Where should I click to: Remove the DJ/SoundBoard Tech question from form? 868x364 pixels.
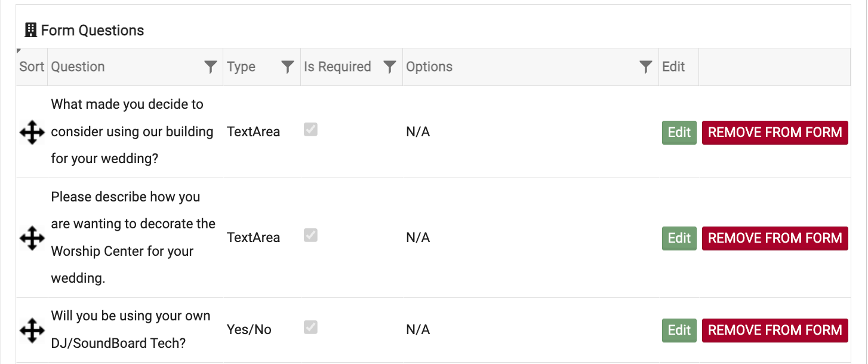tap(775, 330)
